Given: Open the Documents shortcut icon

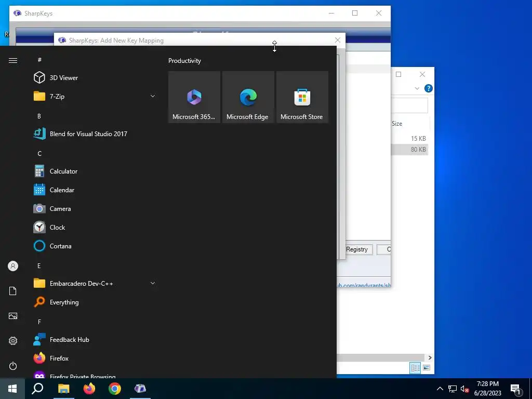Looking at the screenshot, I should 13,291.
